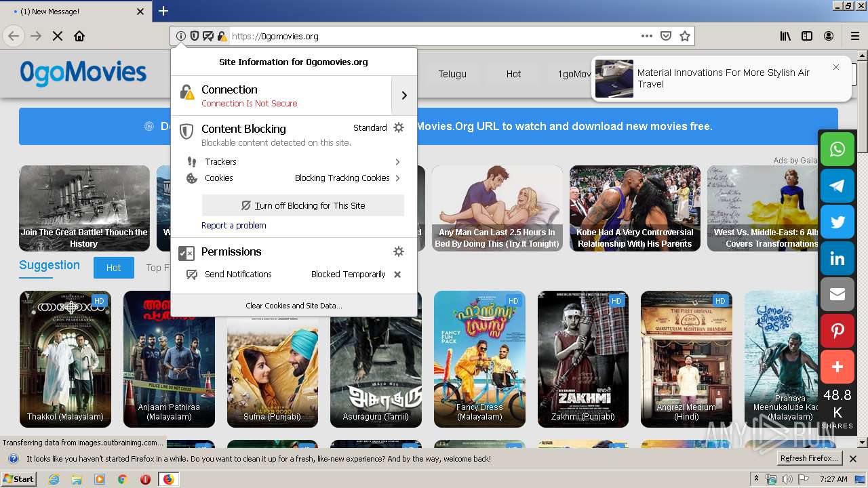Open Internet Explorer from taskbar
The image size is (868, 488).
tap(54, 479)
